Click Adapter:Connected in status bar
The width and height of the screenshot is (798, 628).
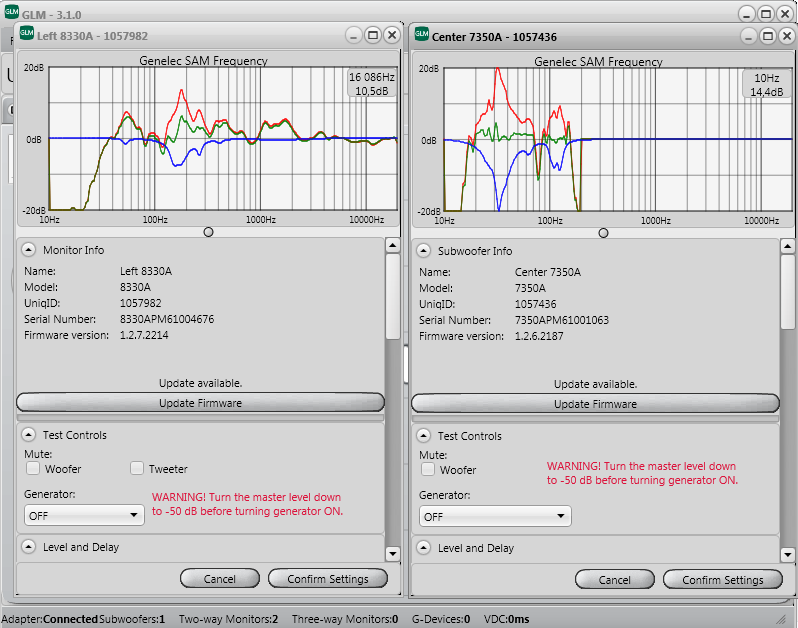pyautogui.click(x=49, y=619)
